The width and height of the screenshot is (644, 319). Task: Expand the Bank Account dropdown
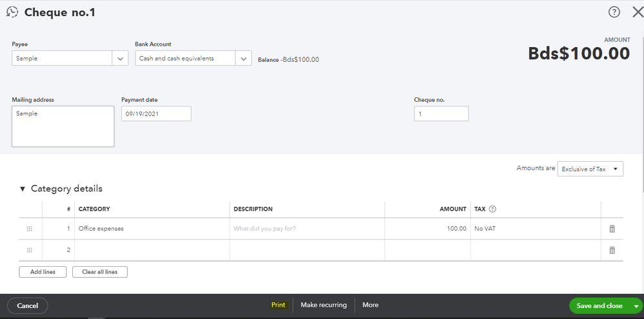[x=243, y=59]
